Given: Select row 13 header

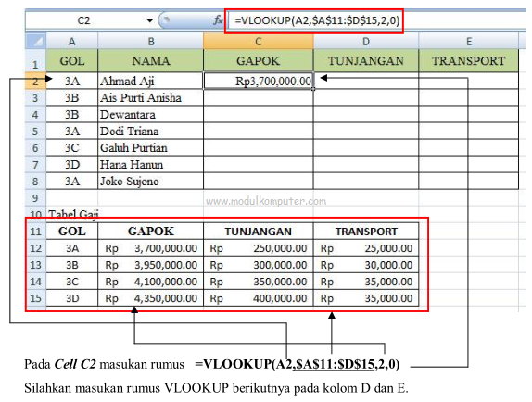Looking at the screenshot, I should point(35,265).
